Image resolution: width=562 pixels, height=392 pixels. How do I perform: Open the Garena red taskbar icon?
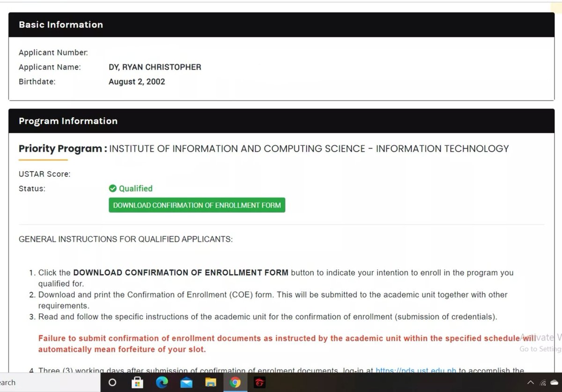(x=259, y=383)
